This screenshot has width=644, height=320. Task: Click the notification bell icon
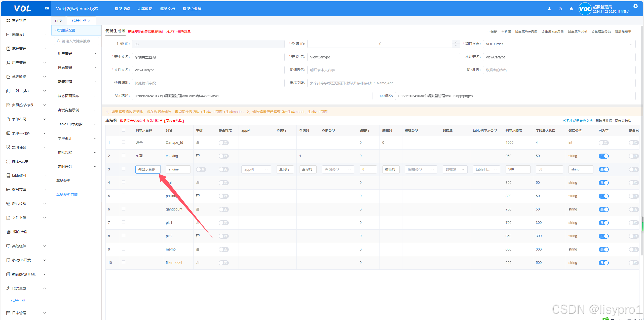pos(571,9)
